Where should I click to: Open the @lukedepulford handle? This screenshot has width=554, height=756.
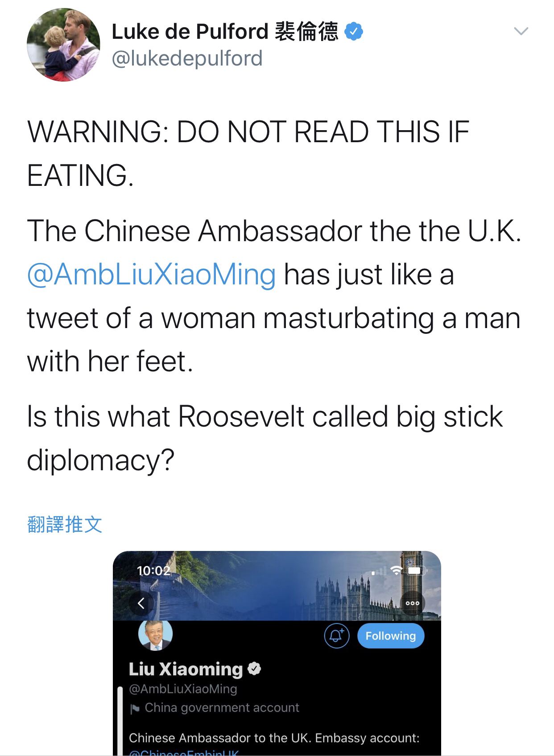(187, 58)
